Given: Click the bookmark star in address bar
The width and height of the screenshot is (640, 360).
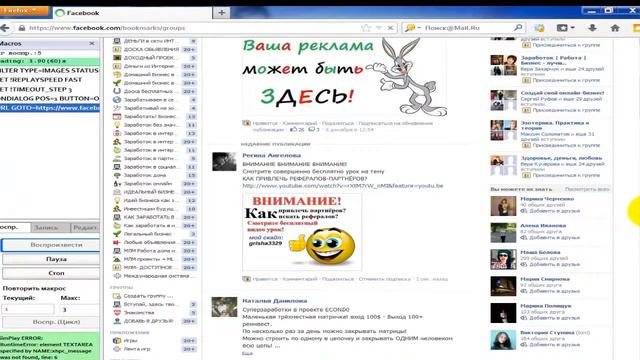Looking at the screenshot, I should 366,28.
